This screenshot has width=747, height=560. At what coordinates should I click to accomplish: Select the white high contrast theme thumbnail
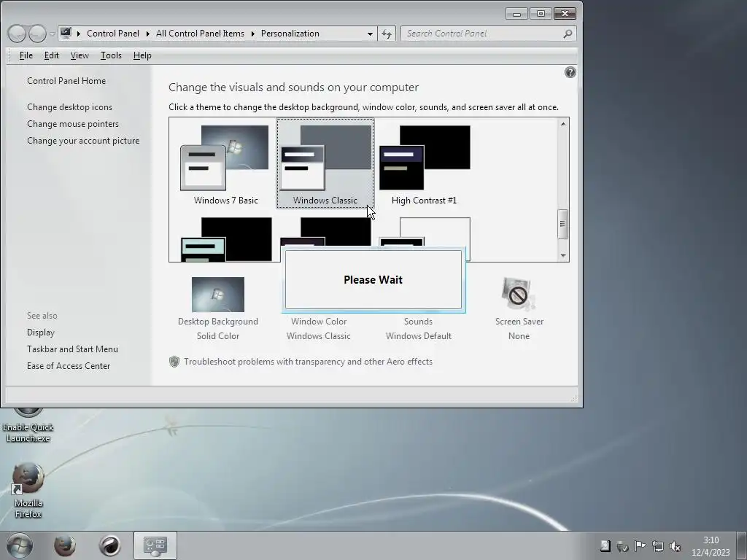point(435,232)
